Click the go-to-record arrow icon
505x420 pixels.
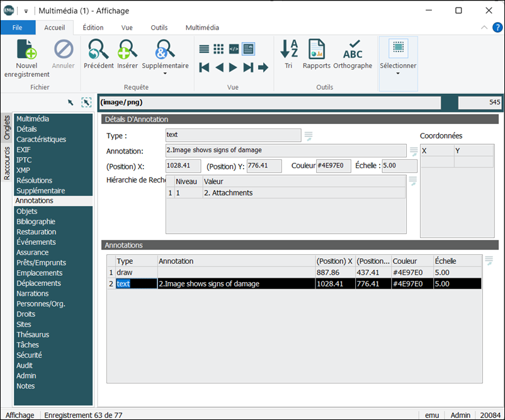(263, 67)
